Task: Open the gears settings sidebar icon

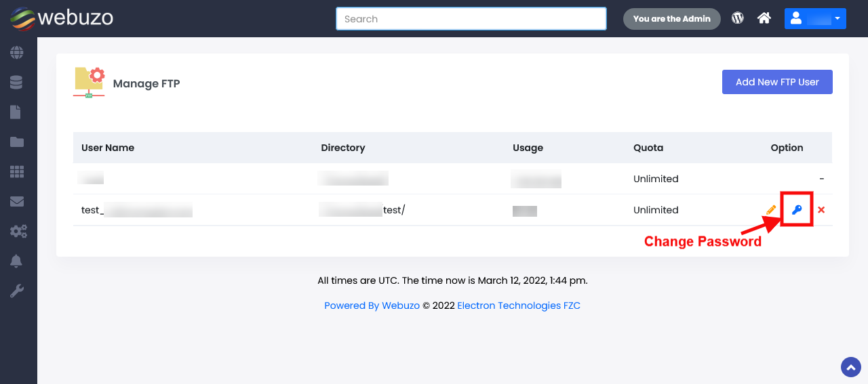Action: tap(18, 231)
